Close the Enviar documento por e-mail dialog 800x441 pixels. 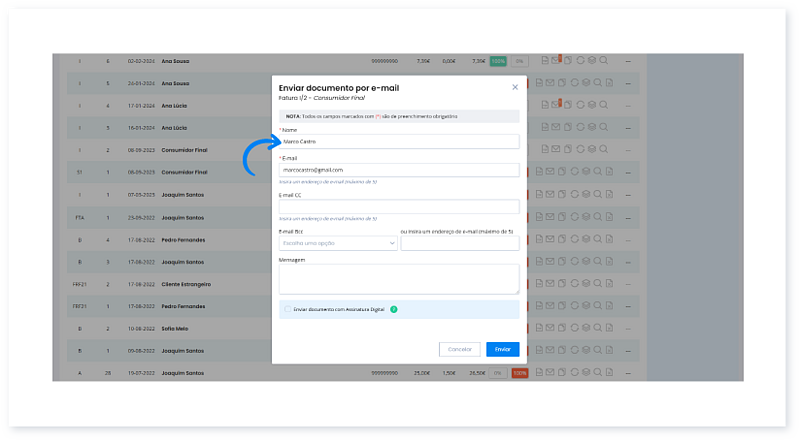coord(515,87)
